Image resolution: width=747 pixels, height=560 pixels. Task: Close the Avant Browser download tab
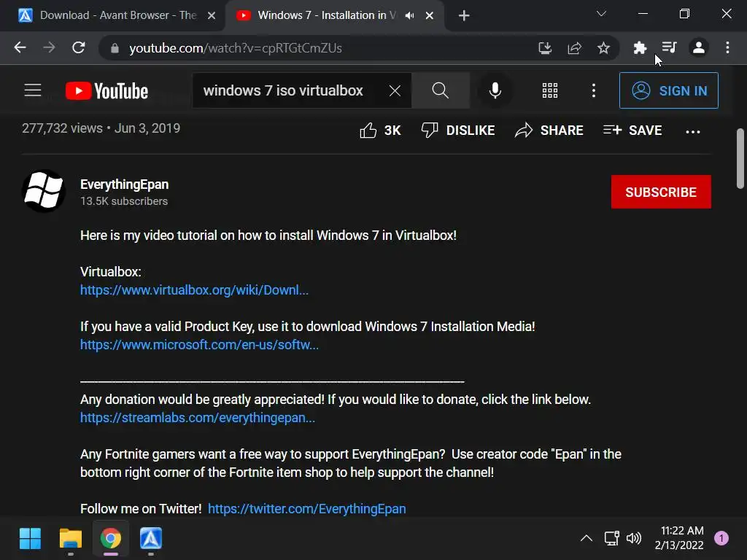(x=212, y=16)
